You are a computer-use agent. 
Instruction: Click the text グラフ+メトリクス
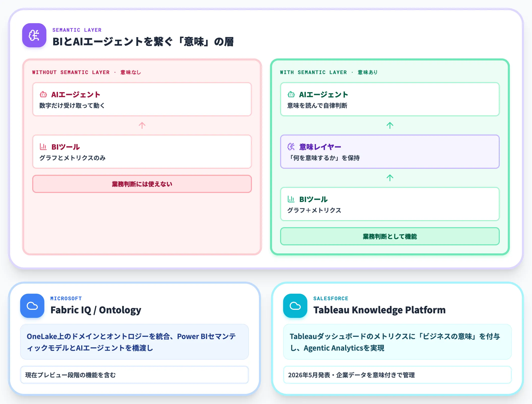click(x=314, y=210)
